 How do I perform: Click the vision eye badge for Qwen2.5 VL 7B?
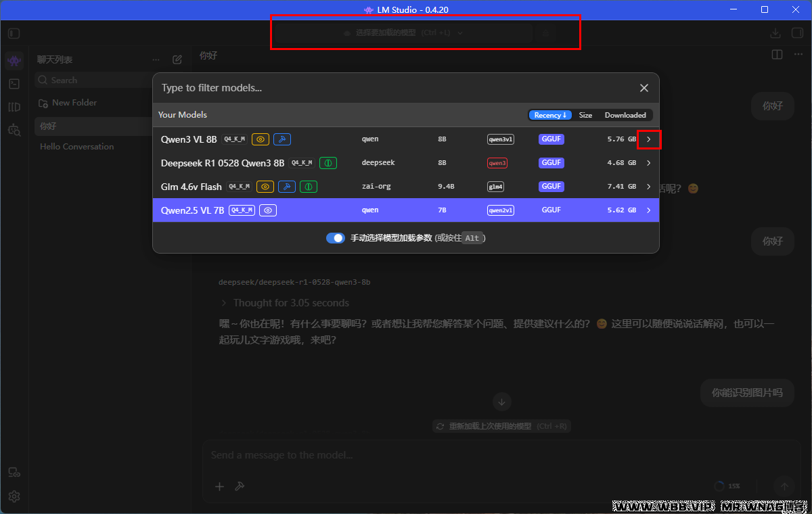tap(268, 210)
